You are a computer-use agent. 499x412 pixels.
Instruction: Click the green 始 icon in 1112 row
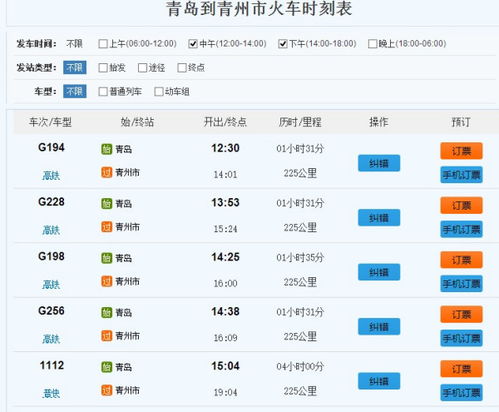107,367
